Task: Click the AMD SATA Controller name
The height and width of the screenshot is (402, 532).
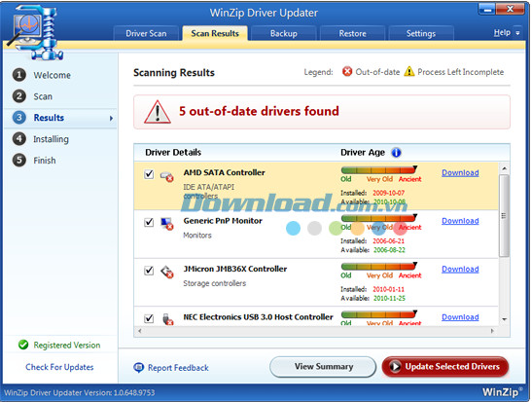Action: (x=225, y=172)
